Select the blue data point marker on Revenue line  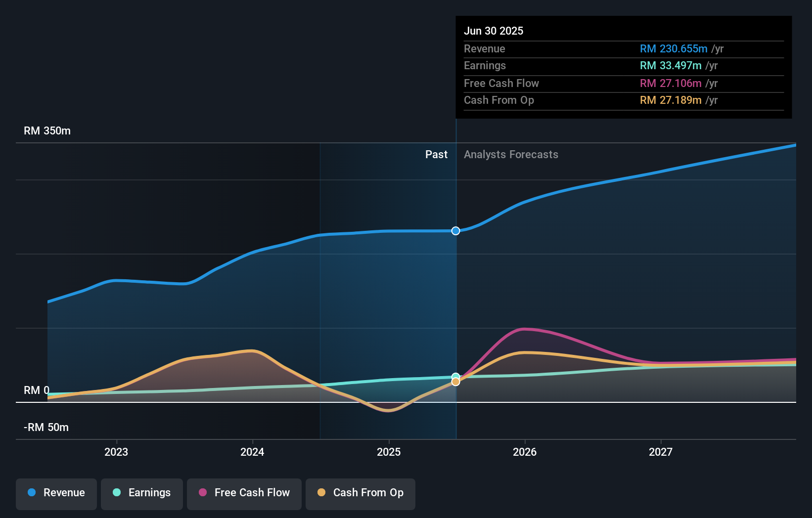[x=455, y=230]
